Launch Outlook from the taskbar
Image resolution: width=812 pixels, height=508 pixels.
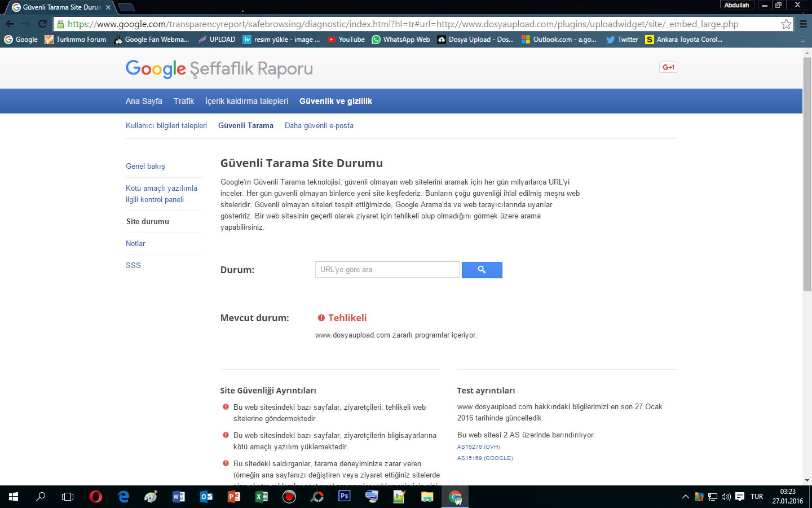click(x=206, y=497)
